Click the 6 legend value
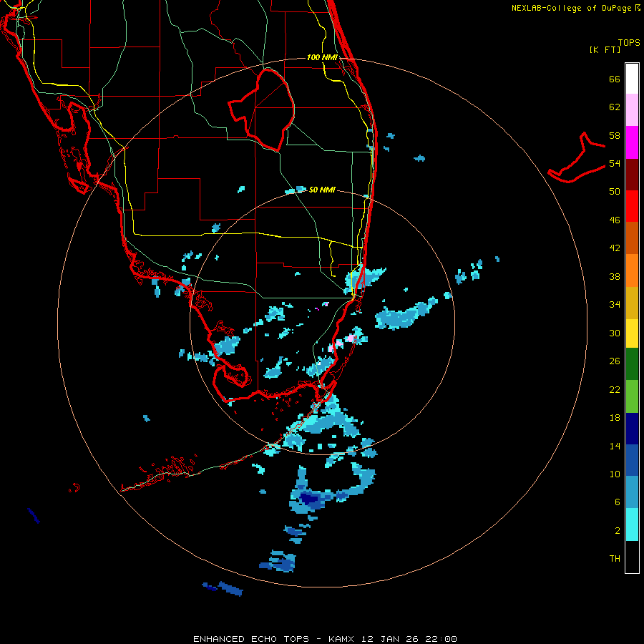 618,502
